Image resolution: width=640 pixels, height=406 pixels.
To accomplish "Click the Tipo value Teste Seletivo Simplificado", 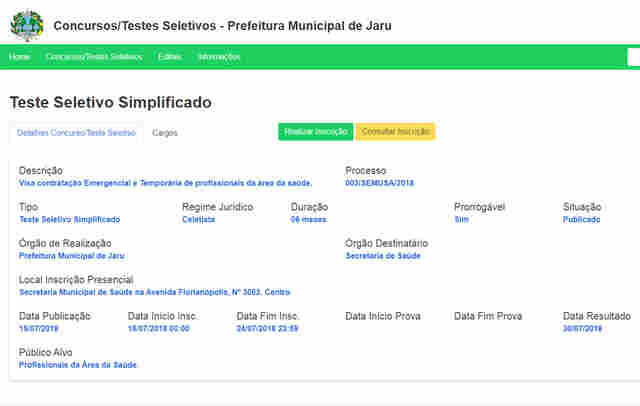I will point(69,220).
